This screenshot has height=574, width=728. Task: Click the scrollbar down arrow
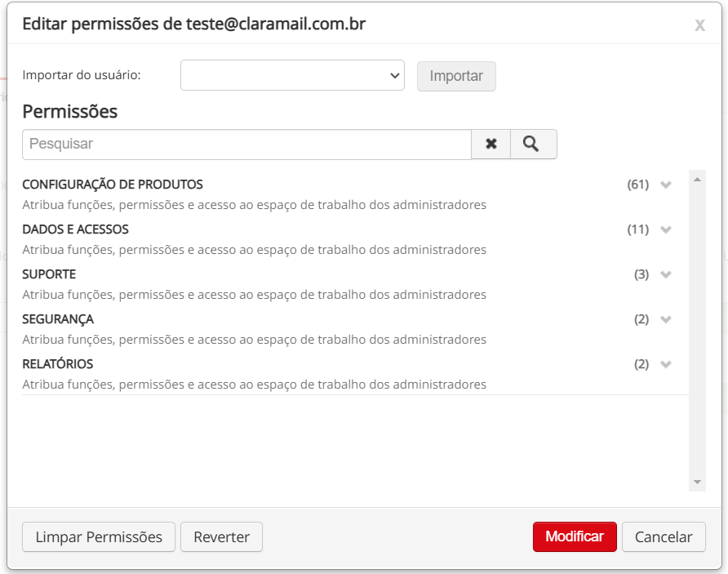click(698, 483)
